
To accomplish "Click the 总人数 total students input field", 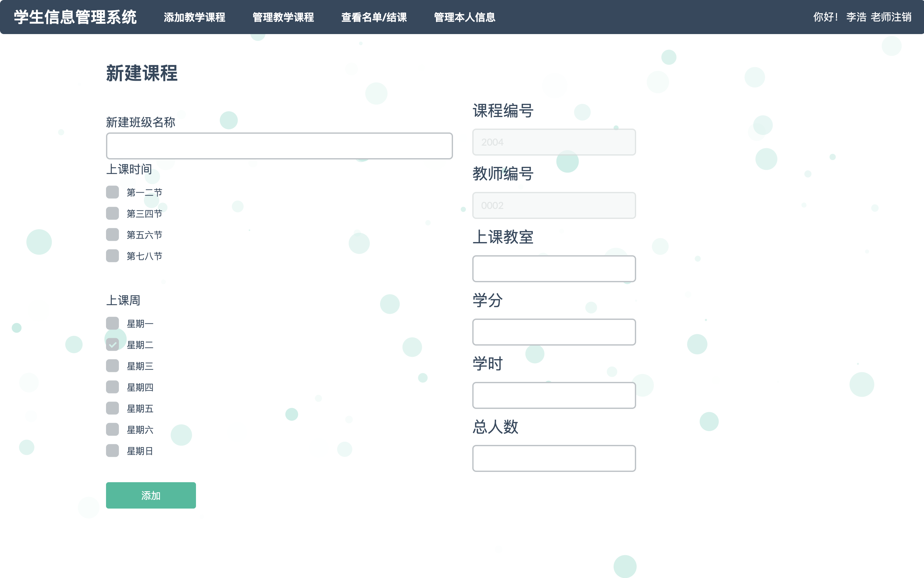I will click(x=554, y=458).
